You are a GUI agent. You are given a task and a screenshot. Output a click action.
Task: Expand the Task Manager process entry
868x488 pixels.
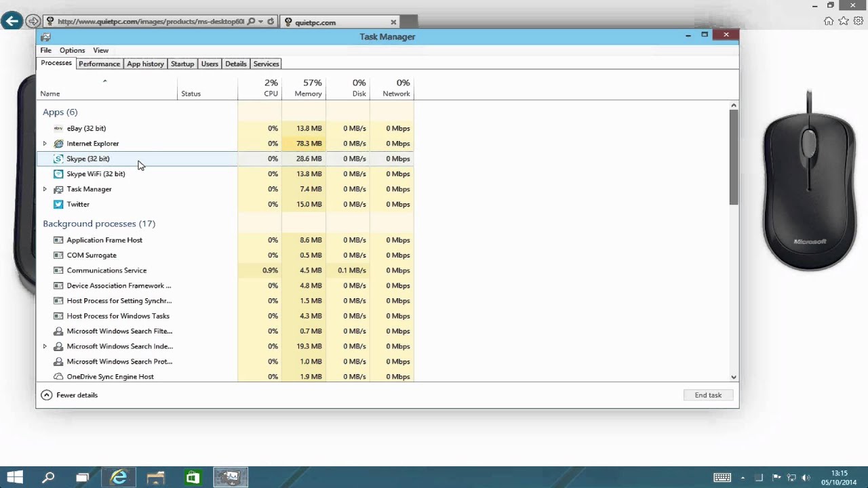[45, 189]
